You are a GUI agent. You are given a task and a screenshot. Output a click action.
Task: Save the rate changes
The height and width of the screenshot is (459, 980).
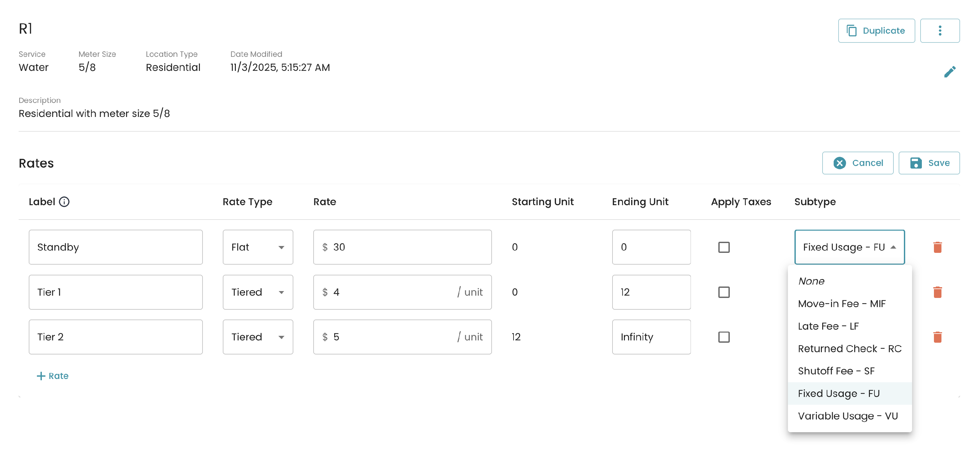(x=929, y=163)
